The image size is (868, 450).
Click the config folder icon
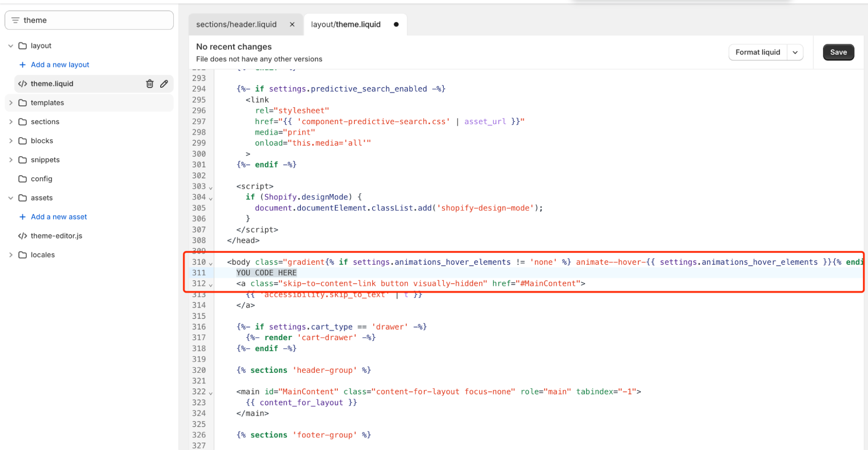pyautogui.click(x=23, y=179)
